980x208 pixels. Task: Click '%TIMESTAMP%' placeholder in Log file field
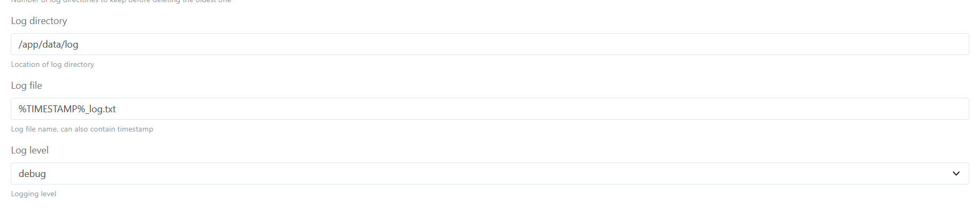(52, 109)
